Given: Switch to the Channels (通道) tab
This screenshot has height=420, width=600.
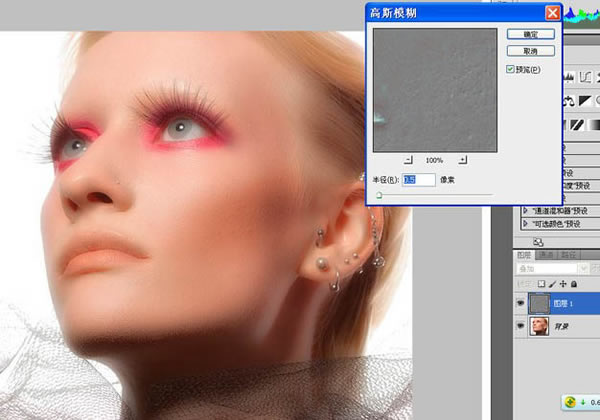Looking at the screenshot, I should (x=546, y=255).
